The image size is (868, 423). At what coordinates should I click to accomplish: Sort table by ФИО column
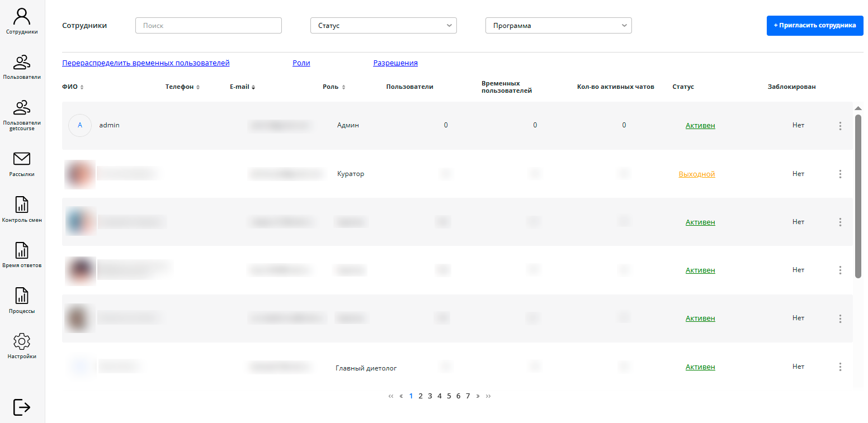coord(73,87)
